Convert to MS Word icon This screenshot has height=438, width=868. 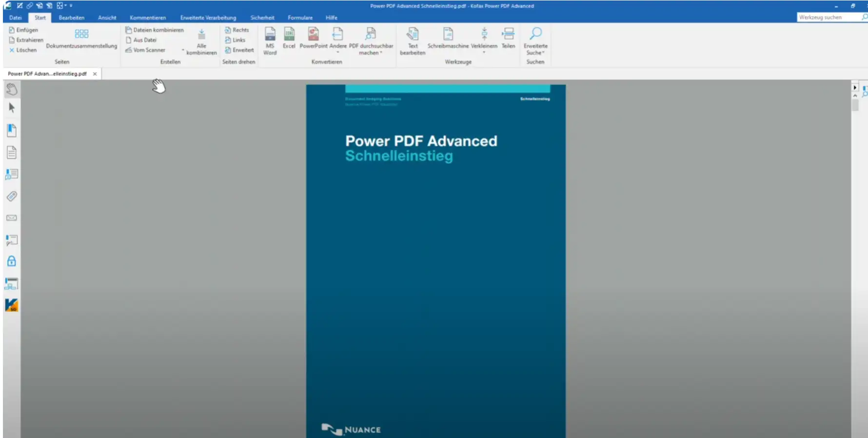tap(270, 40)
